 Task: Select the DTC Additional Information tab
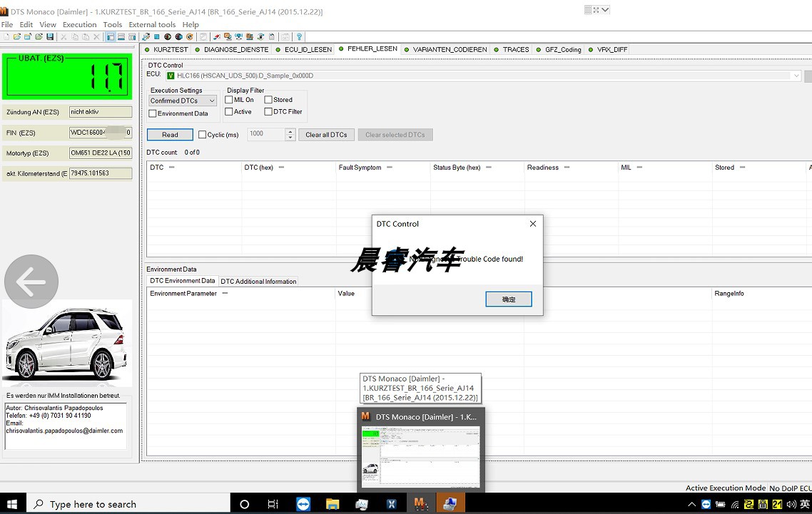(x=258, y=281)
